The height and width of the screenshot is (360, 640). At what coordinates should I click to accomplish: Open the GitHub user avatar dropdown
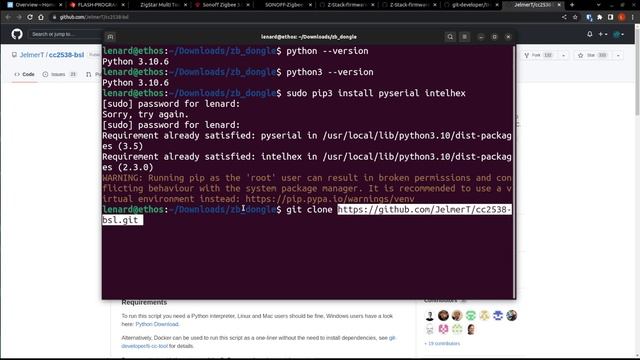click(618, 34)
